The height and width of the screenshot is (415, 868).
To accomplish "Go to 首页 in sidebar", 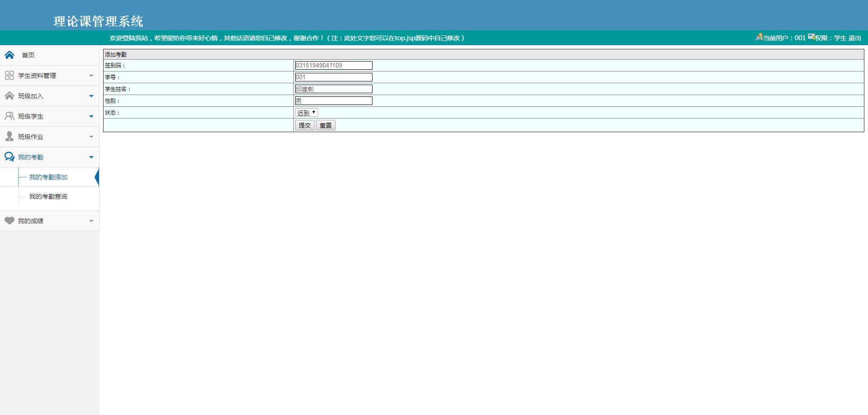I will (x=28, y=55).
